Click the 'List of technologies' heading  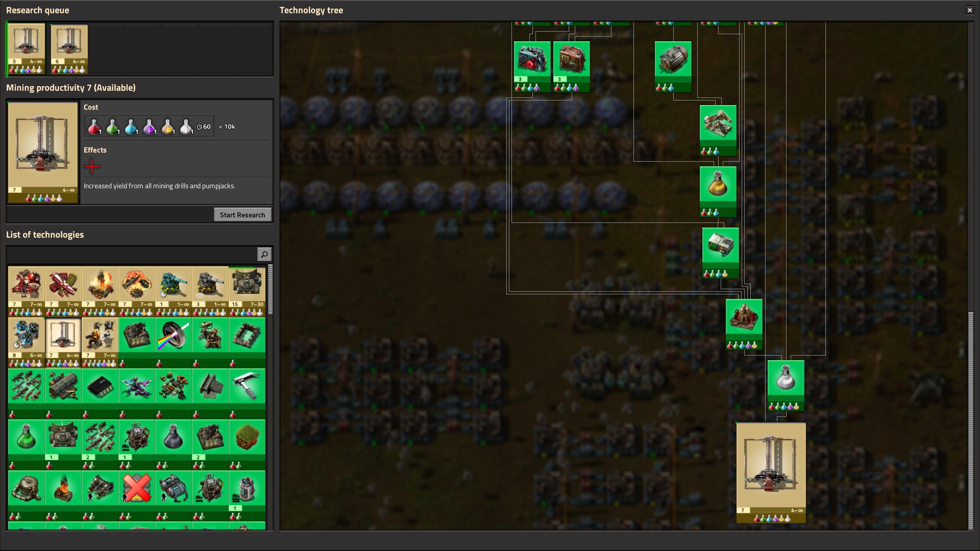pos(45,235)
